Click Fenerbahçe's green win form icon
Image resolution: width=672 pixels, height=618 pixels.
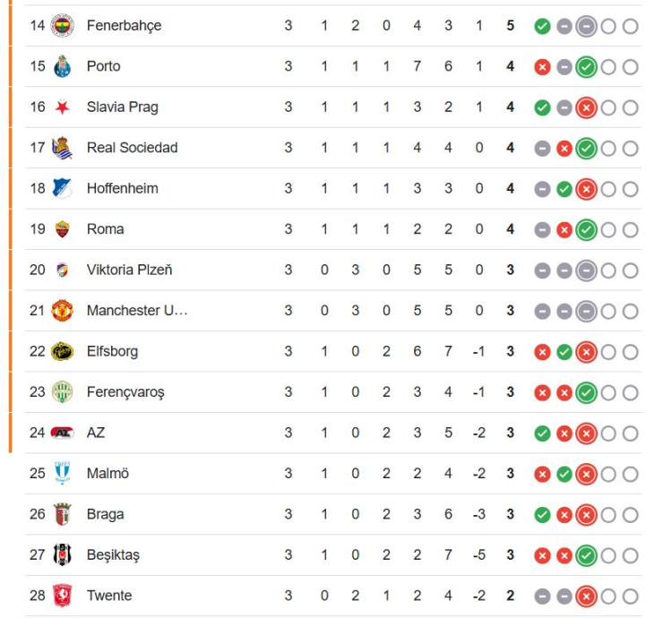[542, 26]
